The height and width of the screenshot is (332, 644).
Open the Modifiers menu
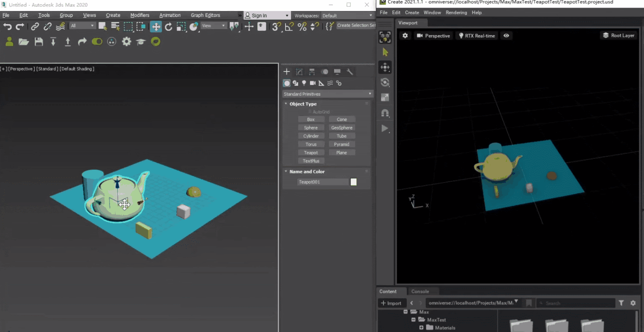pyautogui.click(x=140, y=15)
